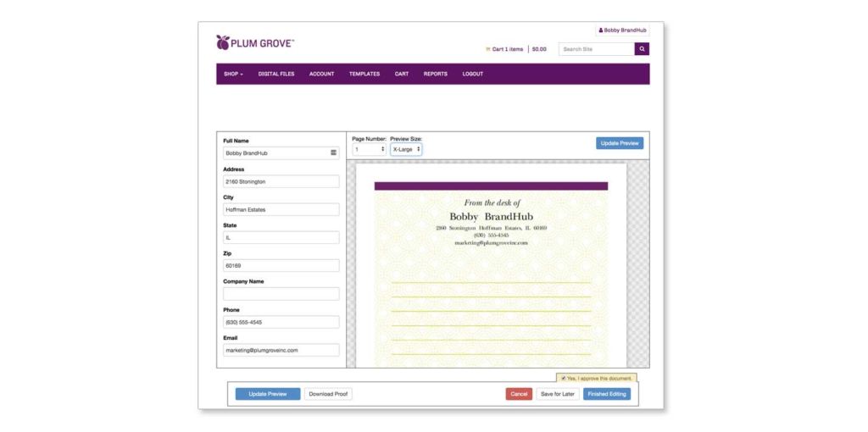The image size is (868, 432).
Task: Click the bottom Update Preview button
Action: pyautogui.click(x=268, y=394)
